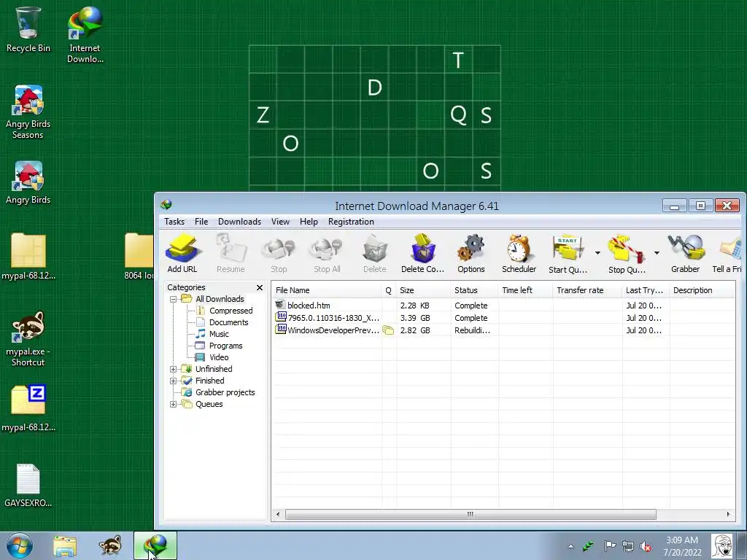
Task: Click the Action Center flag tray icon
Action: (610, 546)
